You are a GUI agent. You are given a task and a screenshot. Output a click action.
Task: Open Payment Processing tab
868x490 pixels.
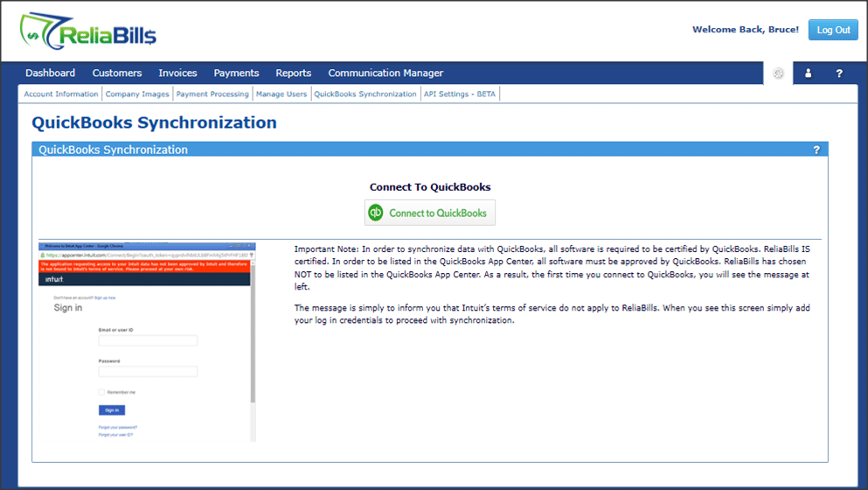pos(212,94)
